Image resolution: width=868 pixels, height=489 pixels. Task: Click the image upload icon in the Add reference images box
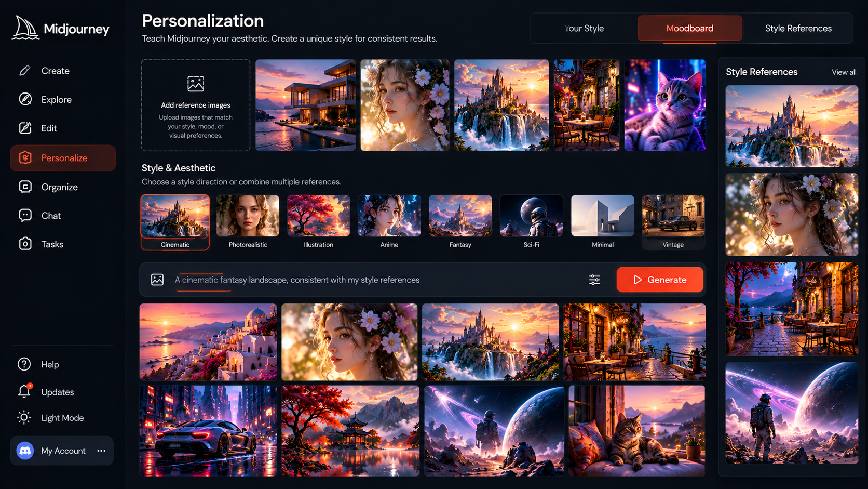point(196,84)
